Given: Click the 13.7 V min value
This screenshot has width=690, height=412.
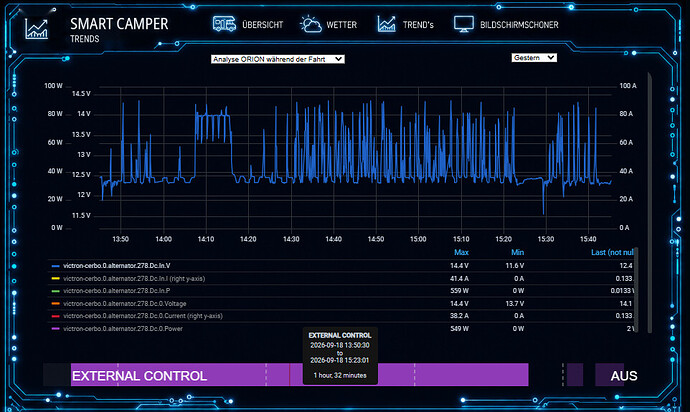Looking at the screenshot, I should pyautogui.click(x=515, y=304).
